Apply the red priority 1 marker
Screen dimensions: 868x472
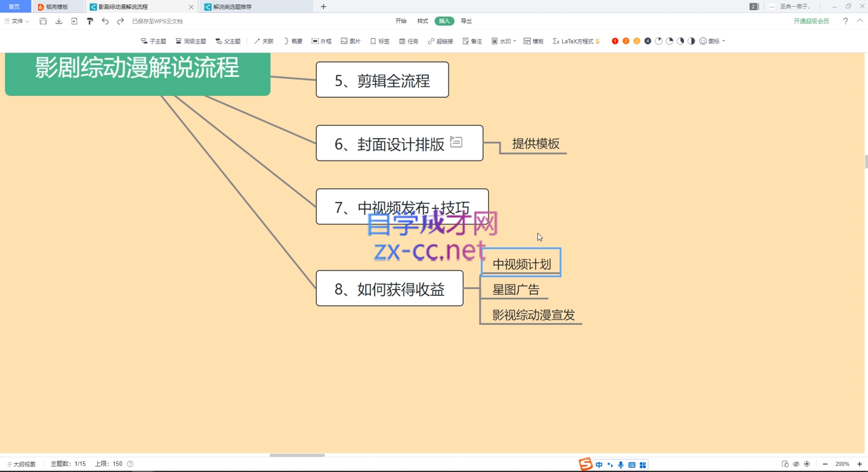[x=615, y=41]
